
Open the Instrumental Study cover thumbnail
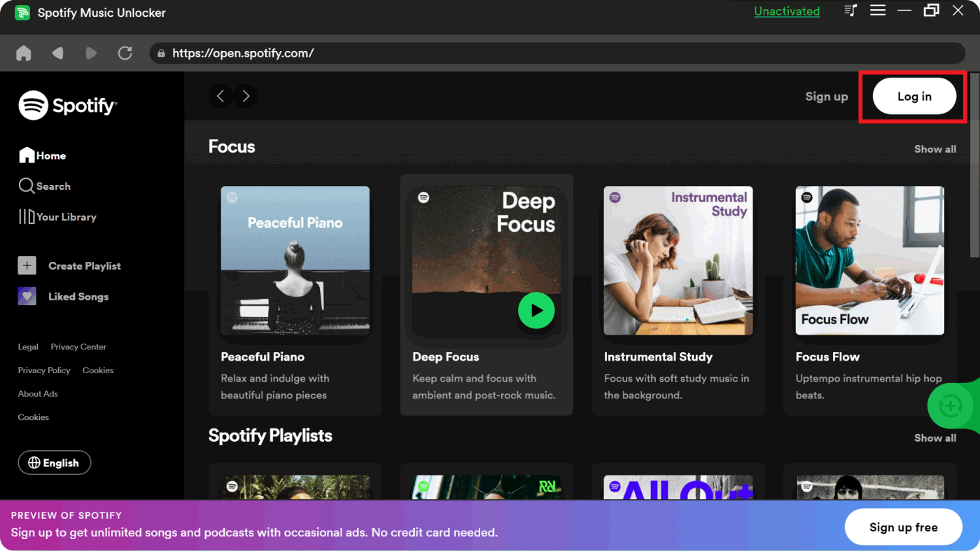pos(678,260)
